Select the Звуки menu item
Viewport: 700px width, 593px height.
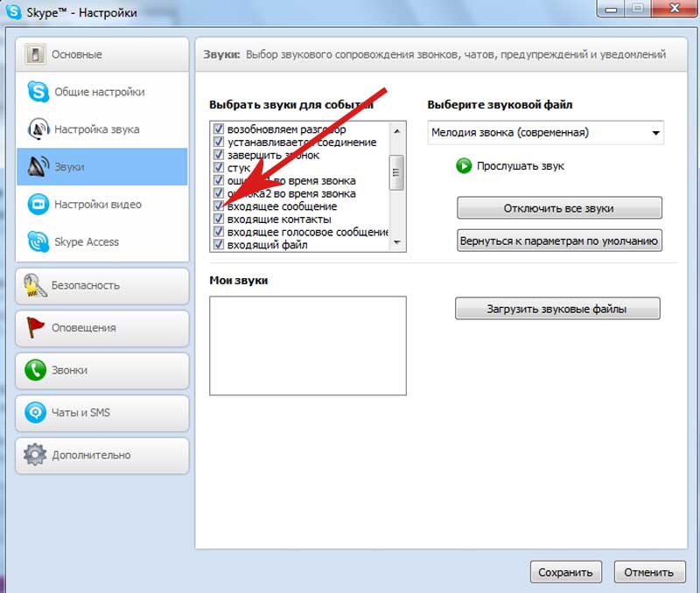coord(102,167)
